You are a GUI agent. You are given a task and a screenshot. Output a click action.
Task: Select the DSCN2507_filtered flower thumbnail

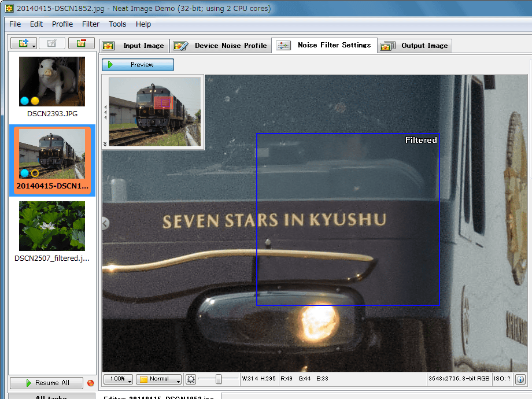coord(52,226)
